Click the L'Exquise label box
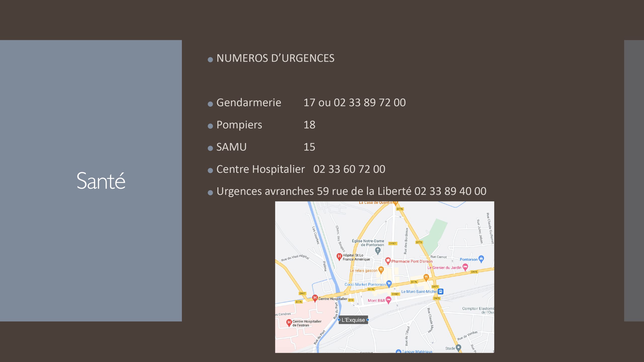This screenshot has height=362, width=644. [x=353, y=320]
